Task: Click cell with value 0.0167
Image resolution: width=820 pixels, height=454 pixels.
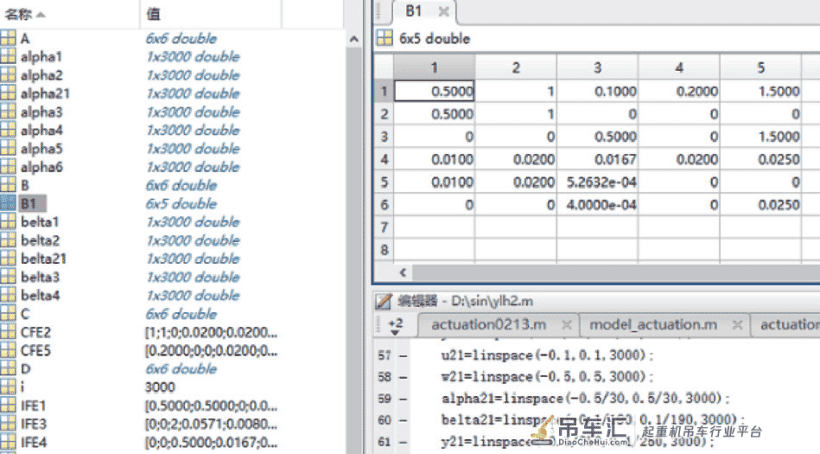Action: (597, 159)
